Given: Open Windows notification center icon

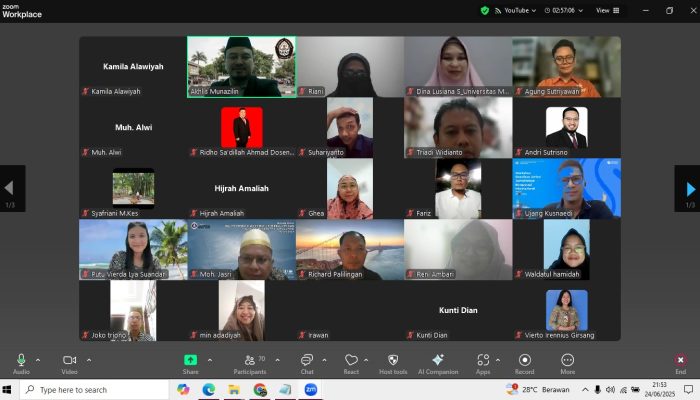Looking at the screenshot, I should click(x=688, y=390).
